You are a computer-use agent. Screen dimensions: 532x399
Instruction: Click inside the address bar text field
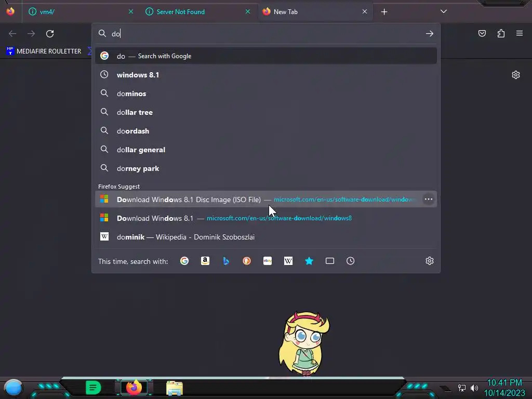pyautogui.click(x=267, y=34)
